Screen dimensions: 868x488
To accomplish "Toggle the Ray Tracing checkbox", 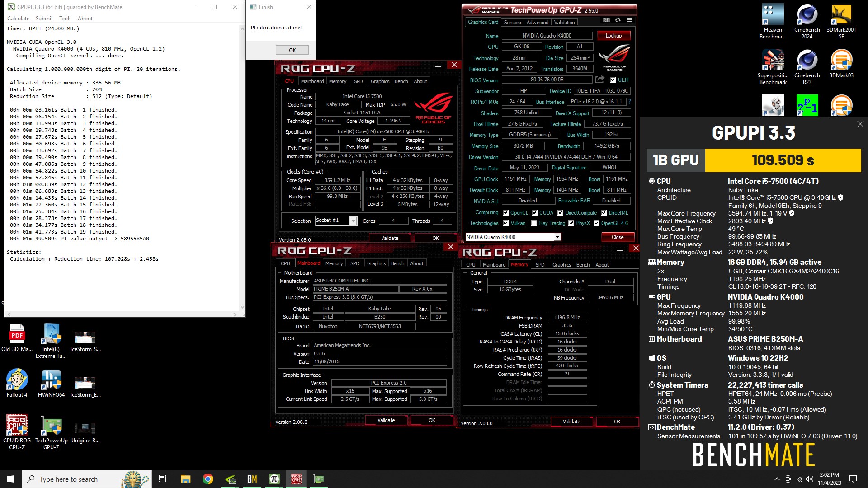I will point(534,223).
